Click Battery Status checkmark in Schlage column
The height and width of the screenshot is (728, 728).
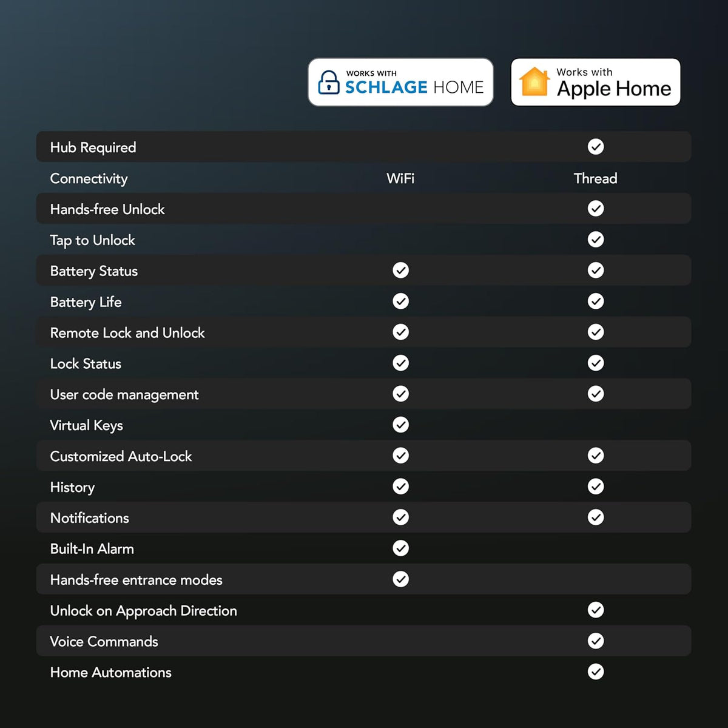coord(400,271)
